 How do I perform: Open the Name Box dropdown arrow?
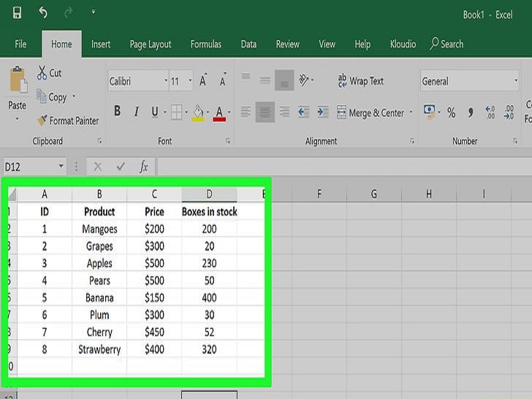[x=61, y=166]
